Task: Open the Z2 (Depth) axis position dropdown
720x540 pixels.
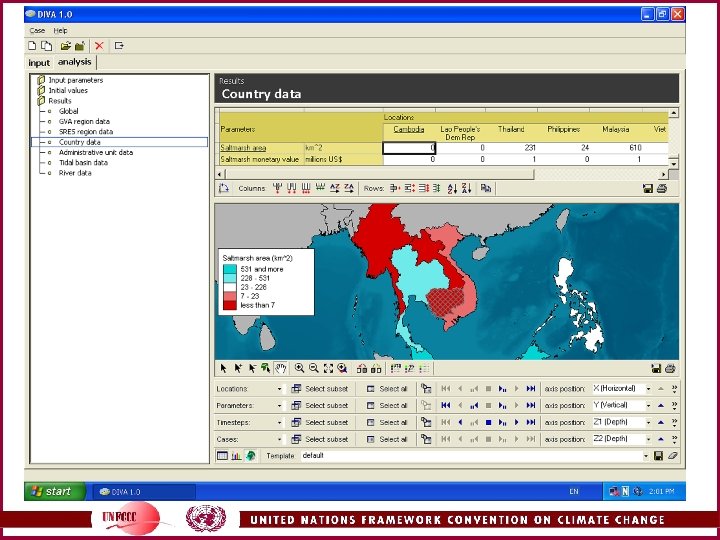Action: pyautogui.click(x=648, y=439)
